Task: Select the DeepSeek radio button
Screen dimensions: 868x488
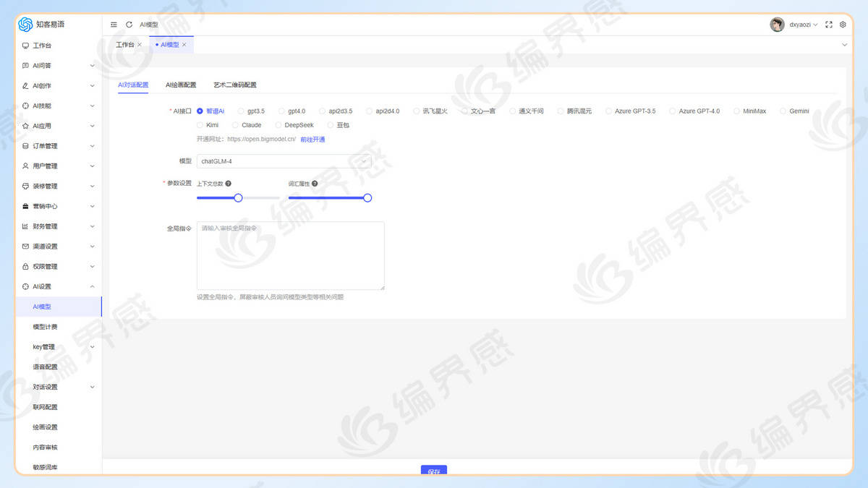Action: 278,125
